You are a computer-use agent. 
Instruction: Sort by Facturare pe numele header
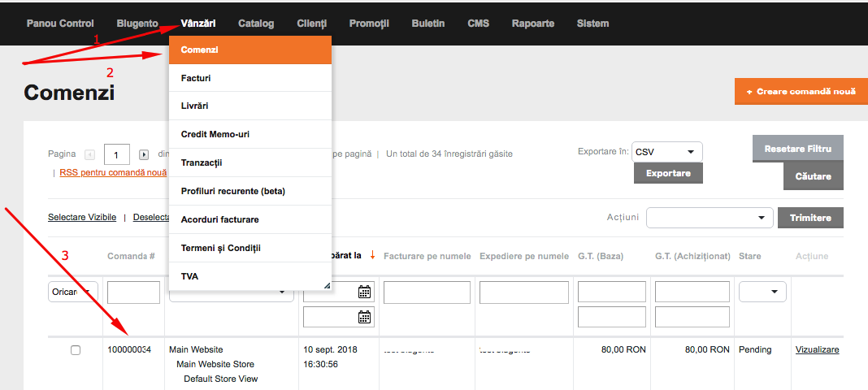427,256
